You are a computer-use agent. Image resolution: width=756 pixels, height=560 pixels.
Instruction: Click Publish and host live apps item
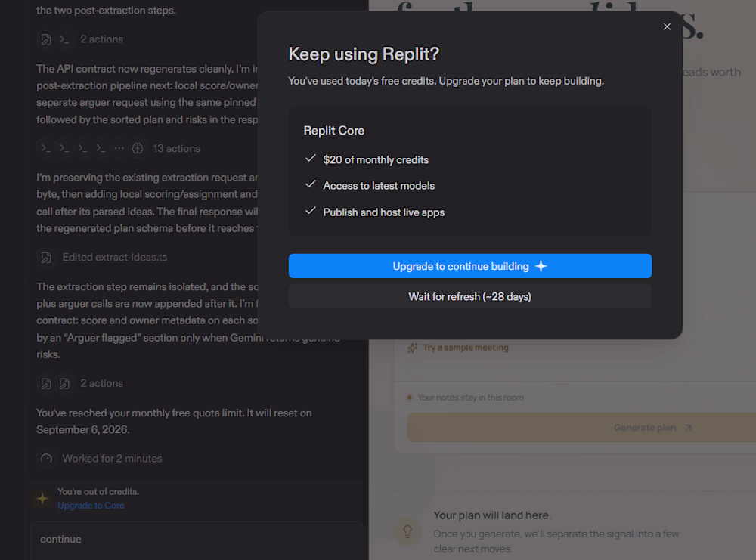(384, 212)
